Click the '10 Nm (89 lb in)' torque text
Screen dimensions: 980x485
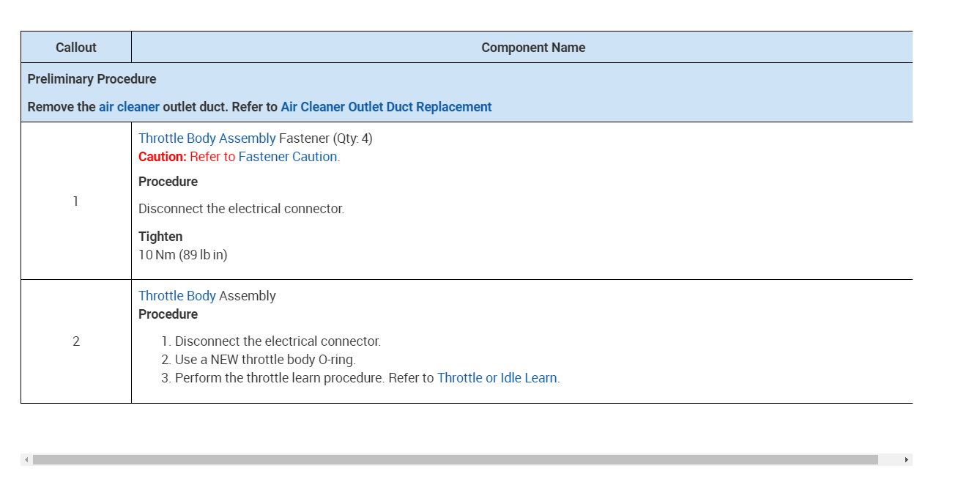(x=182, y=255)
